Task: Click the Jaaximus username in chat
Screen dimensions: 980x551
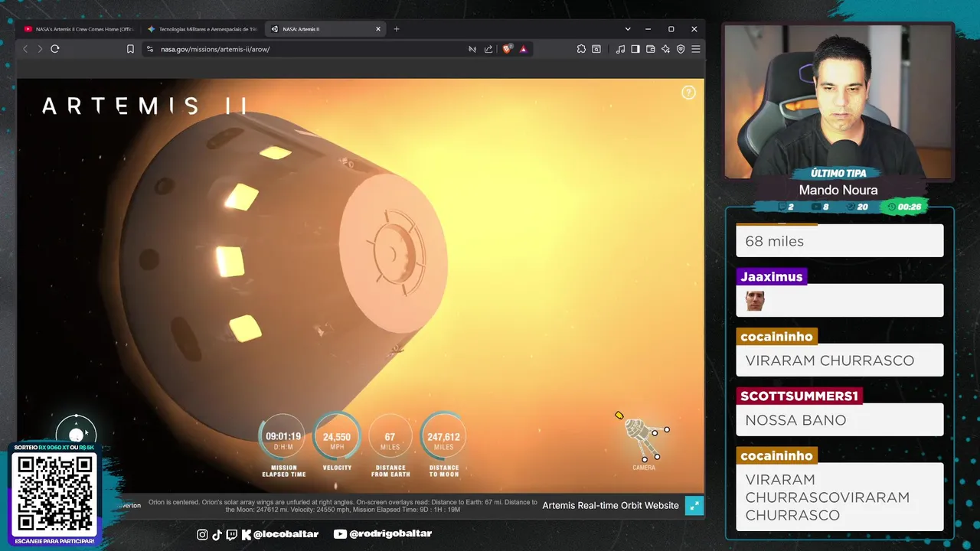Action: click(771, 276)
